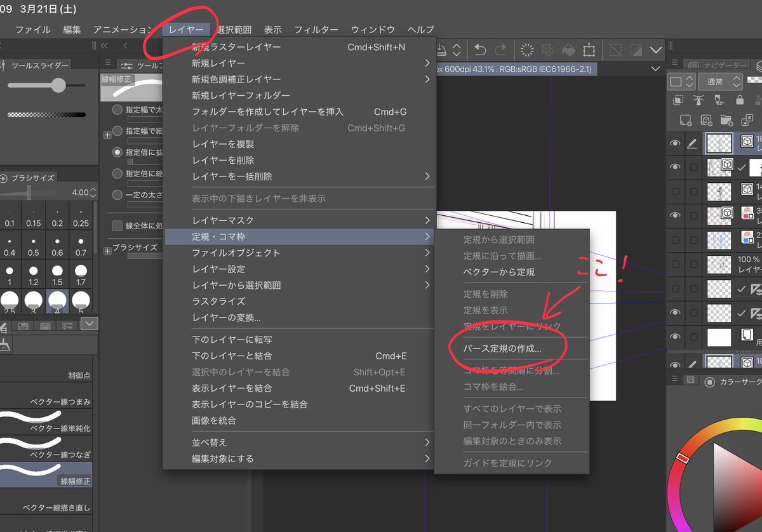The height and width of the screenshot is (532, 762).
Task: Open the 通常 blending mode dropdown
Action: point(720,82)
